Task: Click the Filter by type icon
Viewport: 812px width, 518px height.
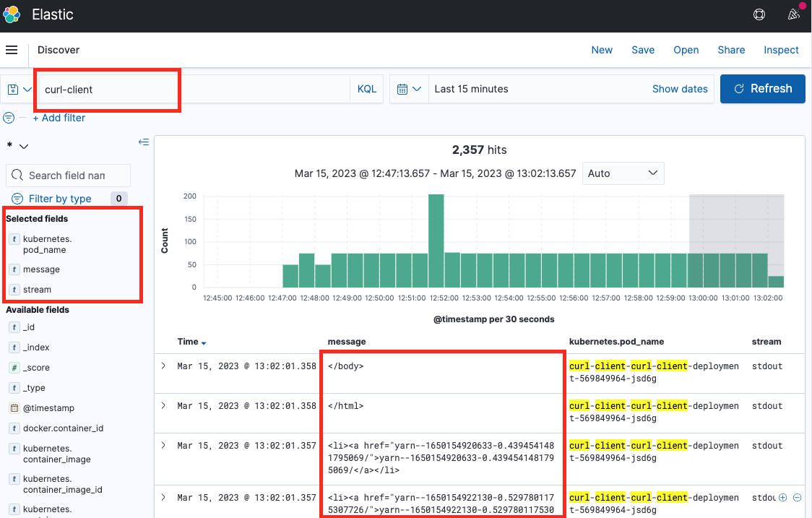Action: [17, 199]
